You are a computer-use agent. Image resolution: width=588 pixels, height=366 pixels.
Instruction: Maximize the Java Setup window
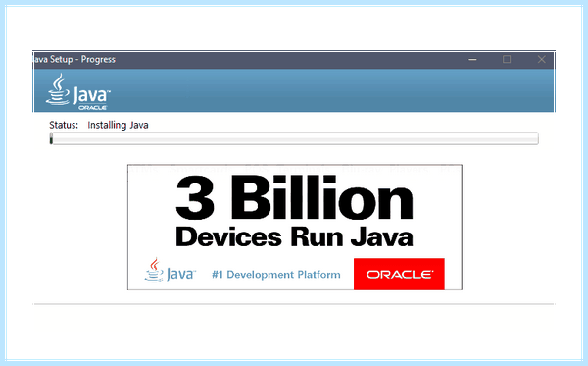(x=507, y=59)
